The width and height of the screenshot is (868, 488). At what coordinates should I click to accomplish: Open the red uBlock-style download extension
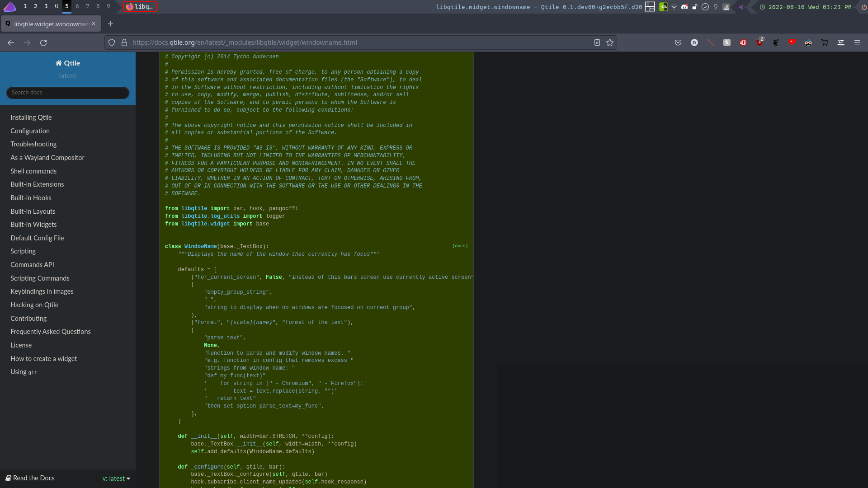click(743, 42)
